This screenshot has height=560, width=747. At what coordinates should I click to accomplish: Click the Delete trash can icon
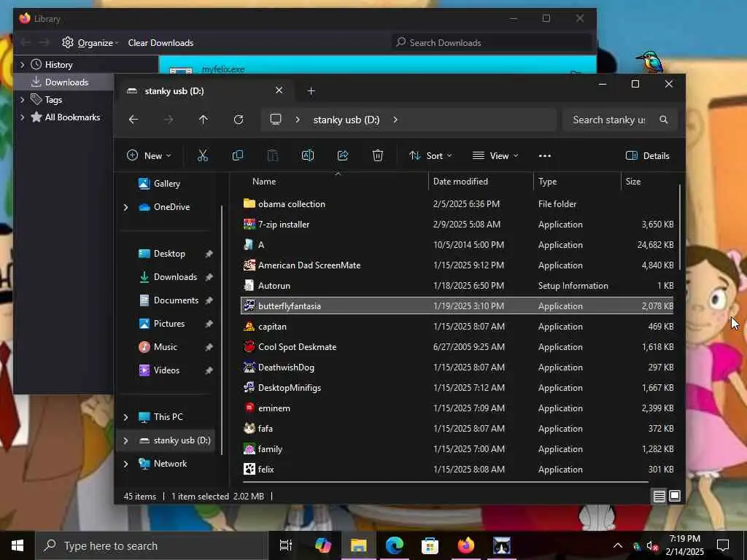click(378, 156)
